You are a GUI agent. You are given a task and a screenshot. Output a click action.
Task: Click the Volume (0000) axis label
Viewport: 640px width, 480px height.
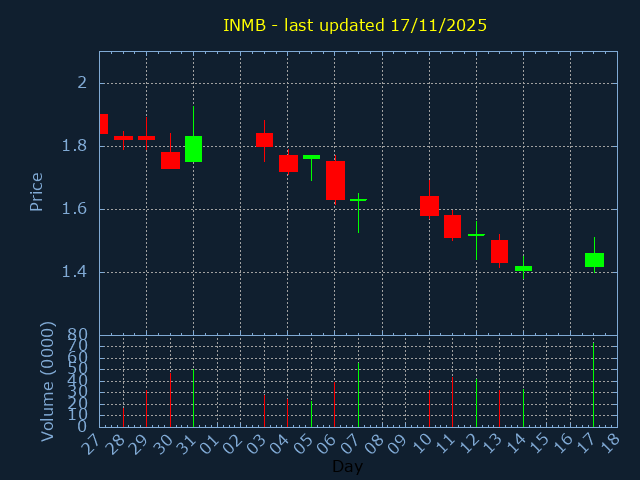coord(47,381)
